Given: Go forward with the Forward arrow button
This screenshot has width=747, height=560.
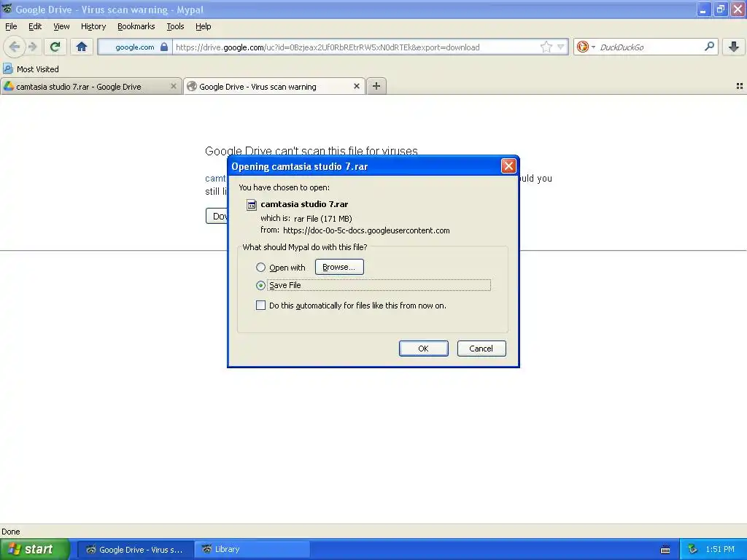Looking at the screenshot, I should [32, 47].
